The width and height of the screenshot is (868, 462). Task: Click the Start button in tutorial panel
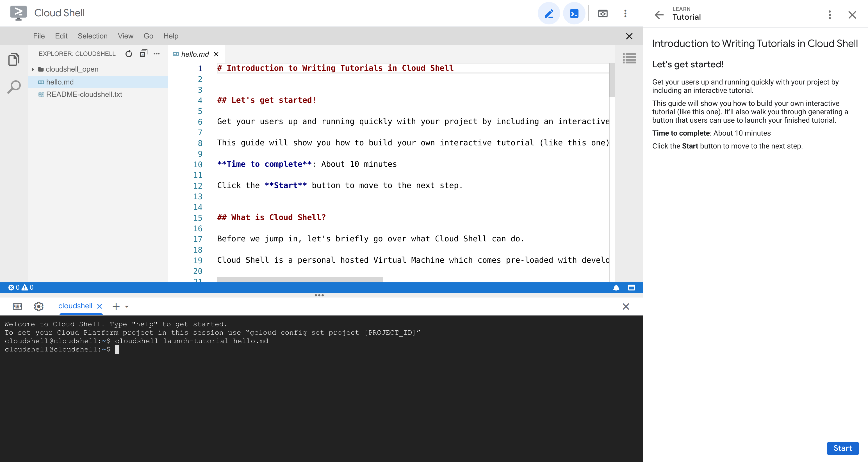click(x=843, y=448)
